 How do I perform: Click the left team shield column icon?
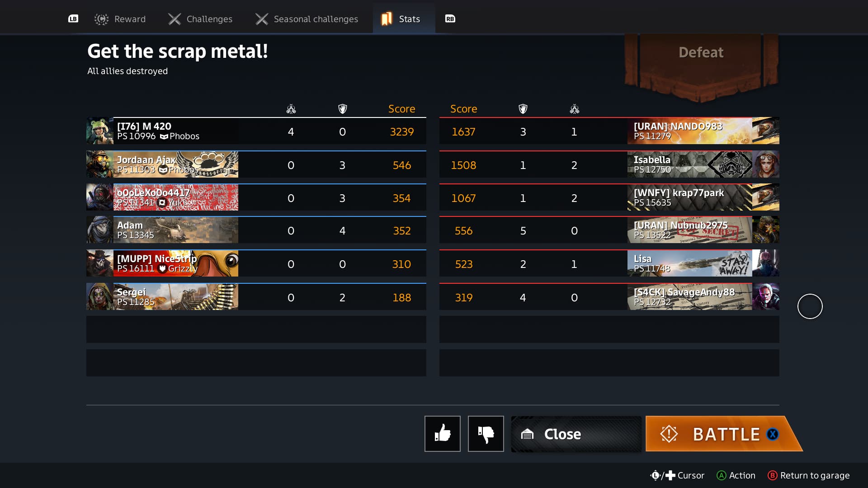pos(343,109)
